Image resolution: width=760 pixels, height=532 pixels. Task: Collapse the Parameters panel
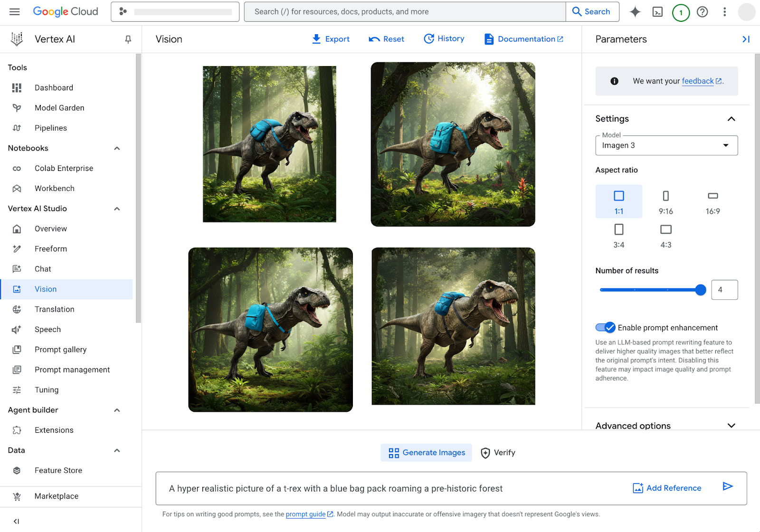point(745,39)
